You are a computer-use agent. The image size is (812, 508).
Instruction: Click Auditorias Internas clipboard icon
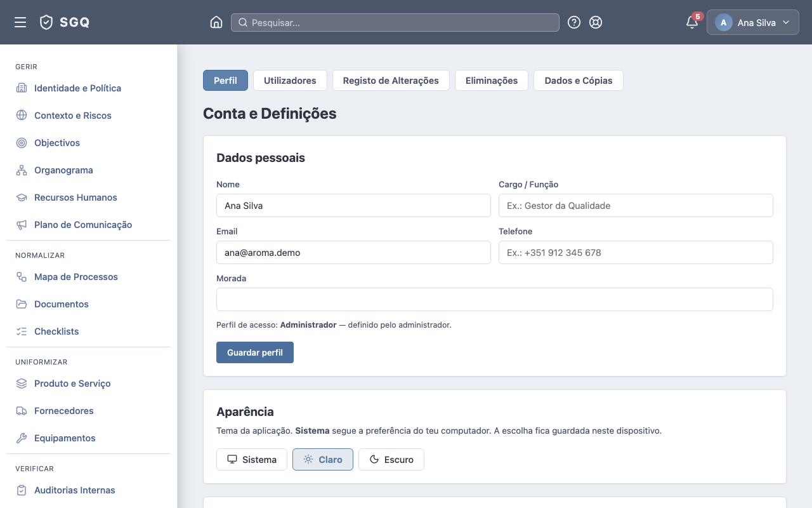(22, 490)
